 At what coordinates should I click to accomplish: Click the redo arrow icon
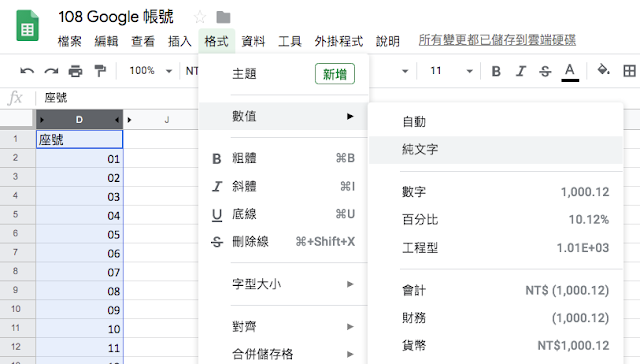point(51,71)
